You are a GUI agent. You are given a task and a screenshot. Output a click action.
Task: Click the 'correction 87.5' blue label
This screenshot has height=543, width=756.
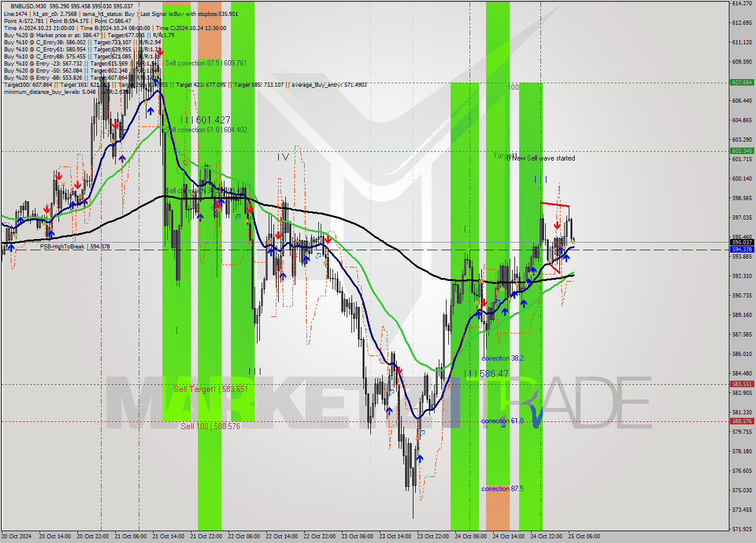[503, 489]
